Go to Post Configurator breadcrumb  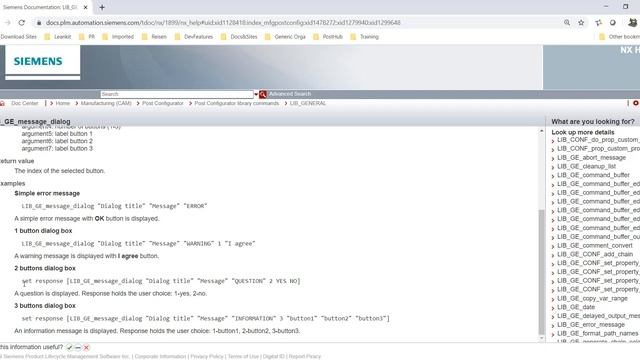[163, 103]
